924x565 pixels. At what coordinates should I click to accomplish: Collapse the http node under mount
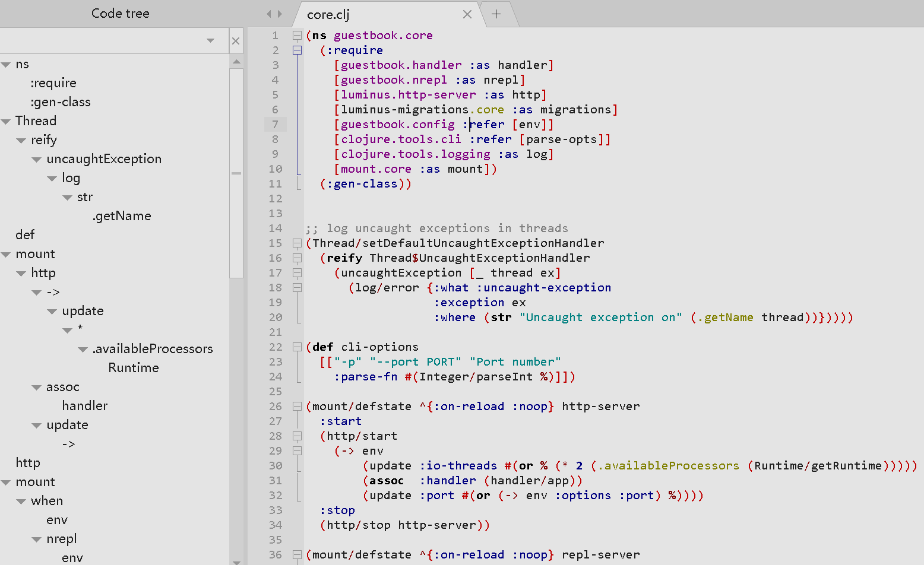pyautogui.click(x=21, y=274)
